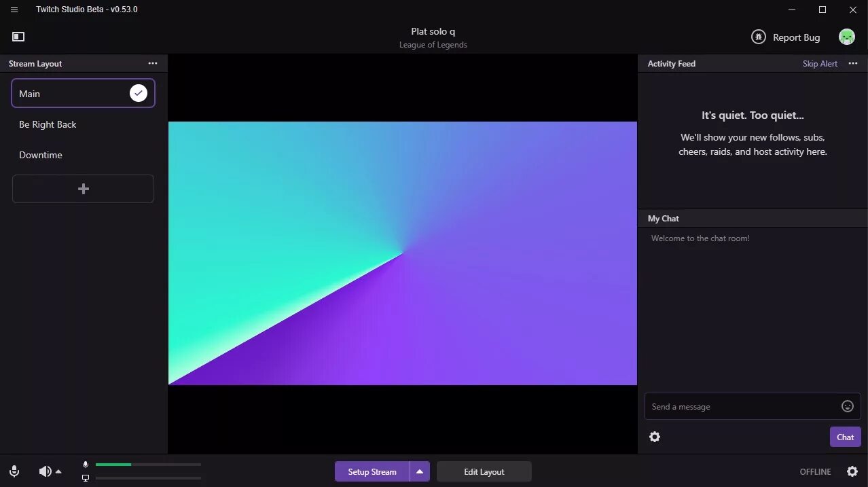The image size is (868, 487).
Task: Click your profile avatar top-right
Action: coord(846,37)
